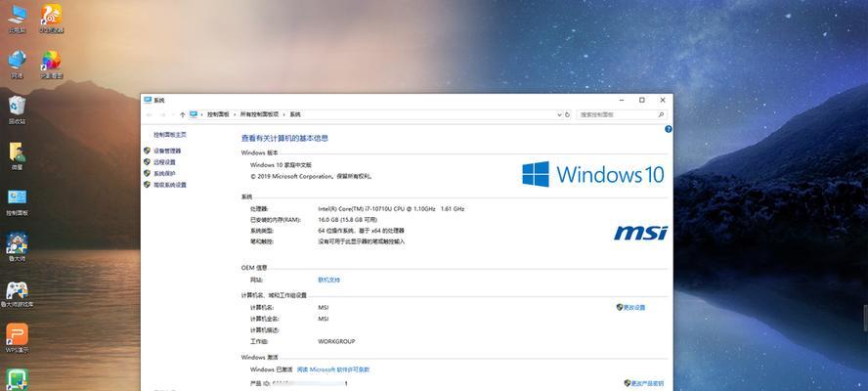Expand the chevron after 所有控制面板项 breadcrumb
This screenshot has width=868, height=391.
pos(284,114)
